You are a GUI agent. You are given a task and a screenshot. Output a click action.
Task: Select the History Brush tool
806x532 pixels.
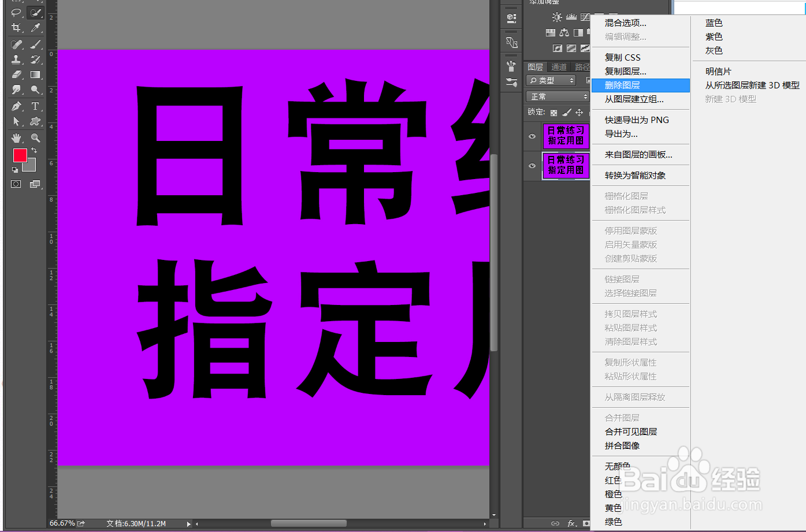[x=35, y=59]
